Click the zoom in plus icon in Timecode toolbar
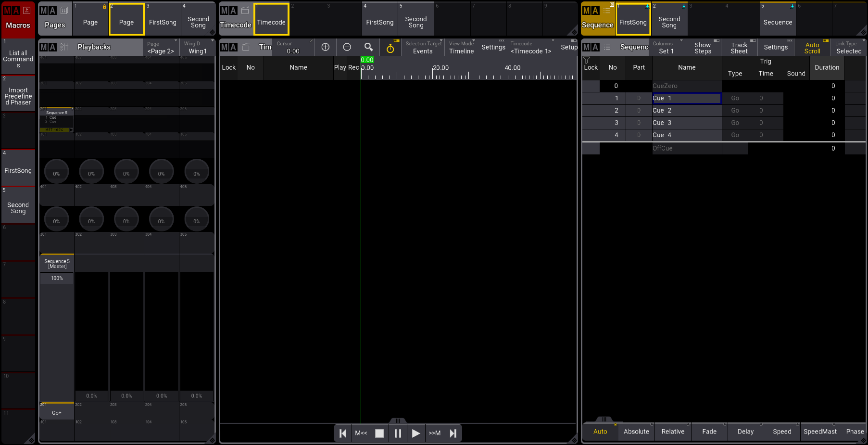The height and width of the screenshot is (445, 868). pos(326,47)
